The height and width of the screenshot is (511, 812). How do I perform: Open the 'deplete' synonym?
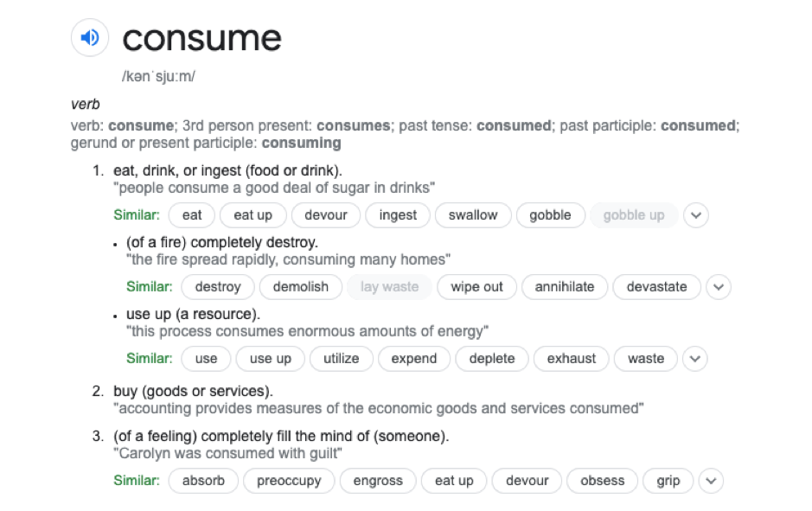[492, 359]
